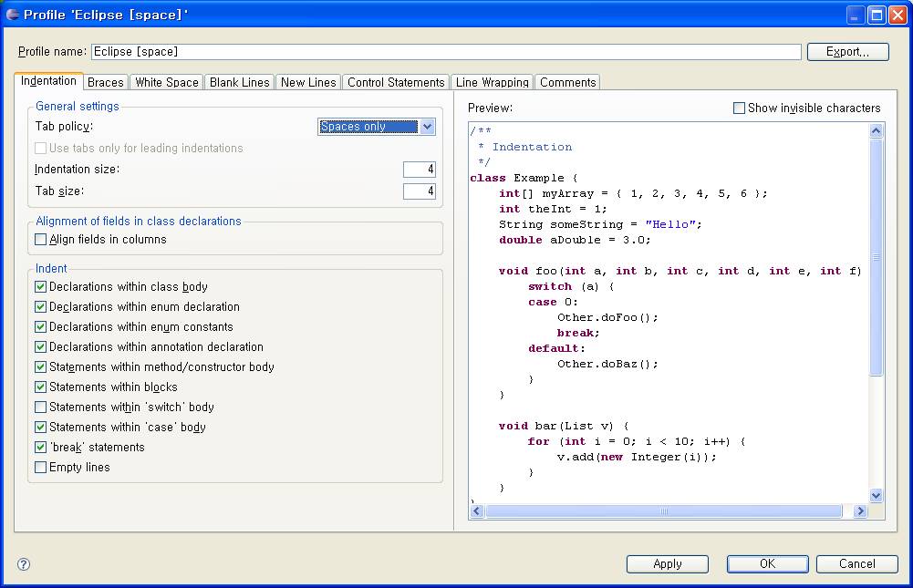Click the Indentation size field
Viewport: 913px width, 588px height.
tap(420, 170)
